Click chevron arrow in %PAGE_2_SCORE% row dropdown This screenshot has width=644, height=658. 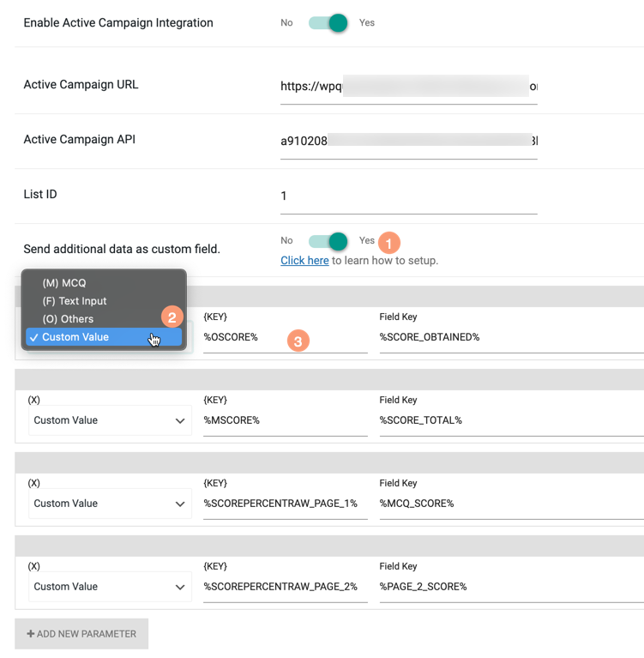click(x=180, y=587)
